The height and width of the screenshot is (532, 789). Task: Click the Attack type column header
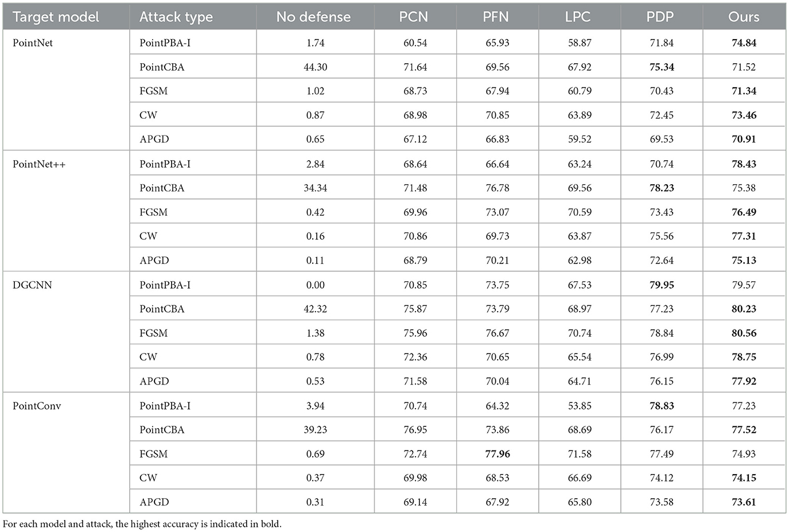coord(176,17)
